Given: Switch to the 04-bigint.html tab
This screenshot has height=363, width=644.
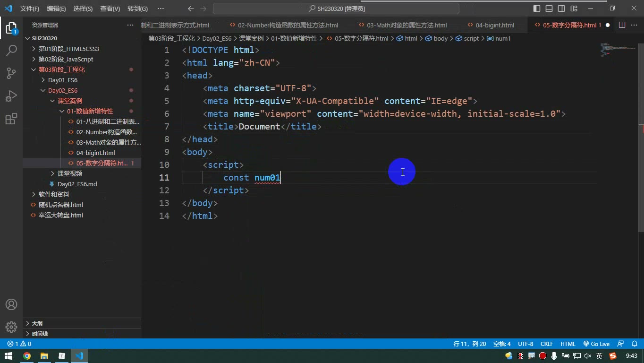Looking at the screenshot, I should pyautogui.click(x=495, y=25).
